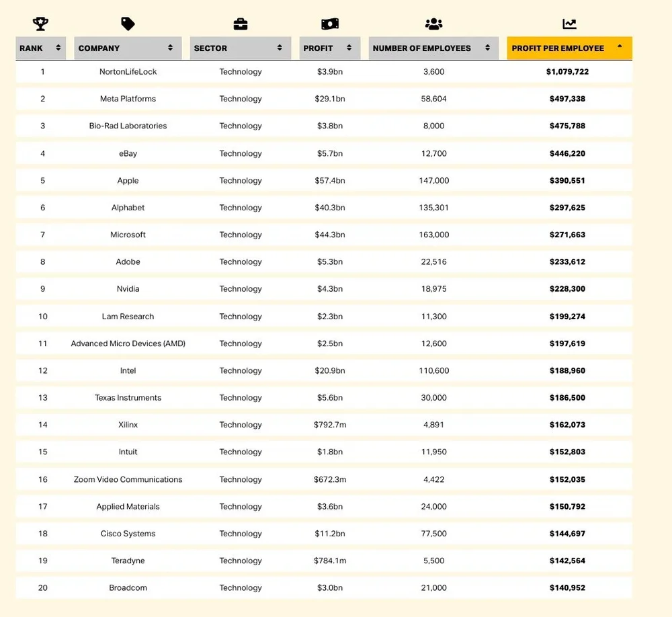Select the Nvidia company cell

[128, 288]
